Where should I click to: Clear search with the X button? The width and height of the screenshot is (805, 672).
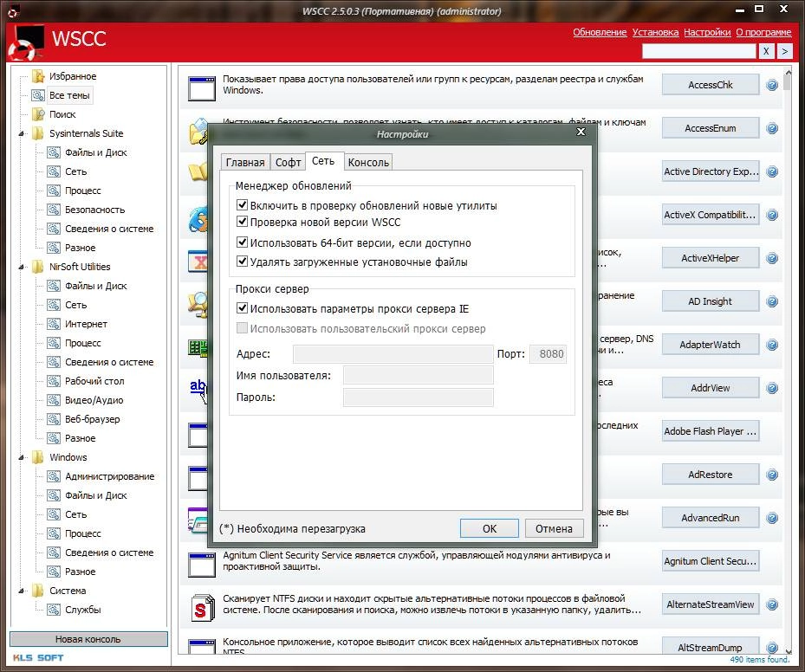tap(766, 51)
